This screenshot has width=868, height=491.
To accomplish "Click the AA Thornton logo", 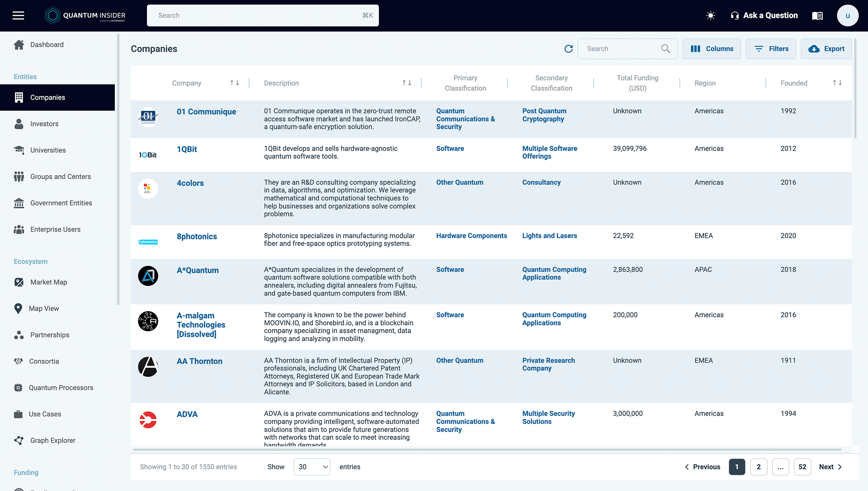I will point(148,367).
